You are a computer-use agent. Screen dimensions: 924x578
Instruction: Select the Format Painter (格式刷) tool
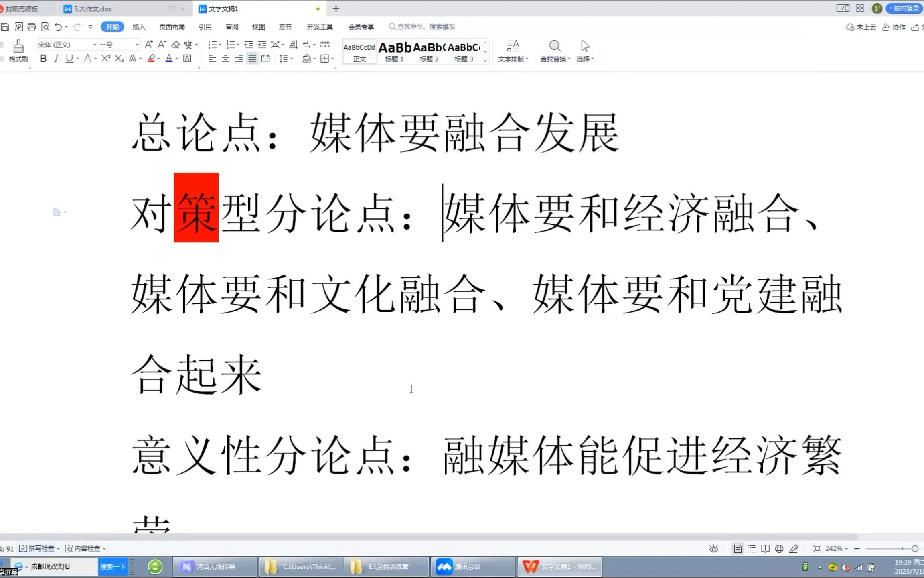pos(18,51)
